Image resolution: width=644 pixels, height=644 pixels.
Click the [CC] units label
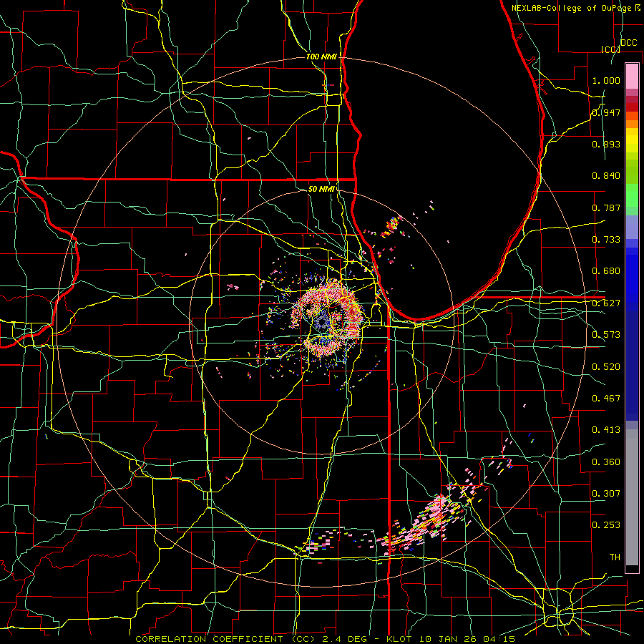coord(611,49)
